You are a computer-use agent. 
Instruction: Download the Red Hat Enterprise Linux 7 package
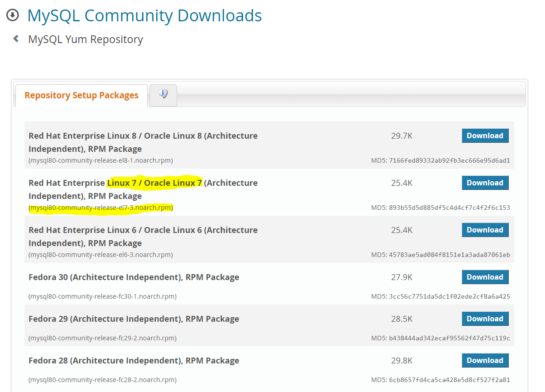click(x=485, y=183)
